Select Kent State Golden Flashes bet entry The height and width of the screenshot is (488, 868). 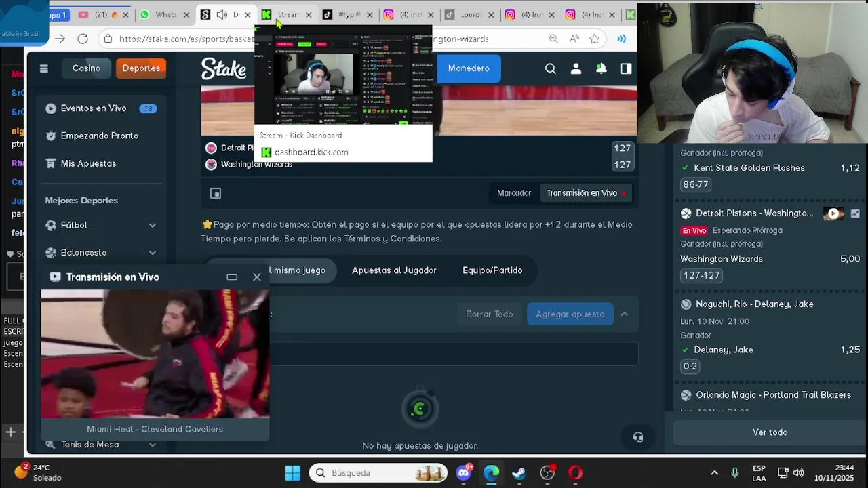pyautogui.click(x=770, y=168)
